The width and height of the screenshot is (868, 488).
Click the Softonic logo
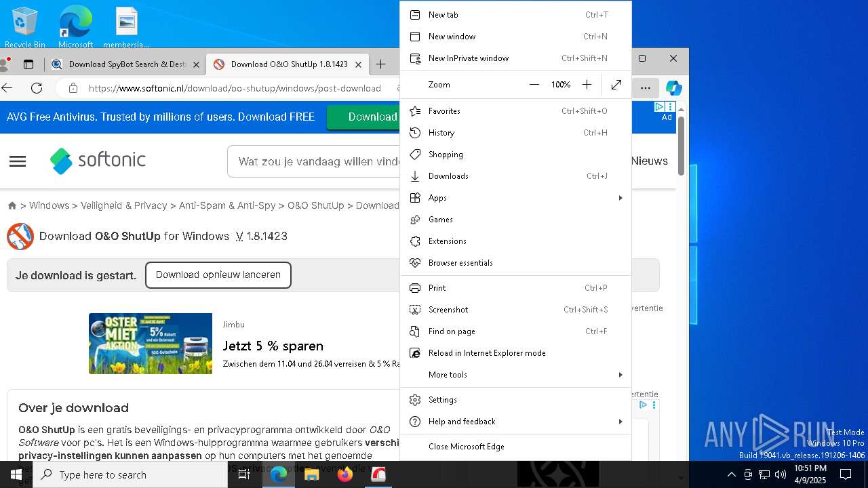click(98, 161)
